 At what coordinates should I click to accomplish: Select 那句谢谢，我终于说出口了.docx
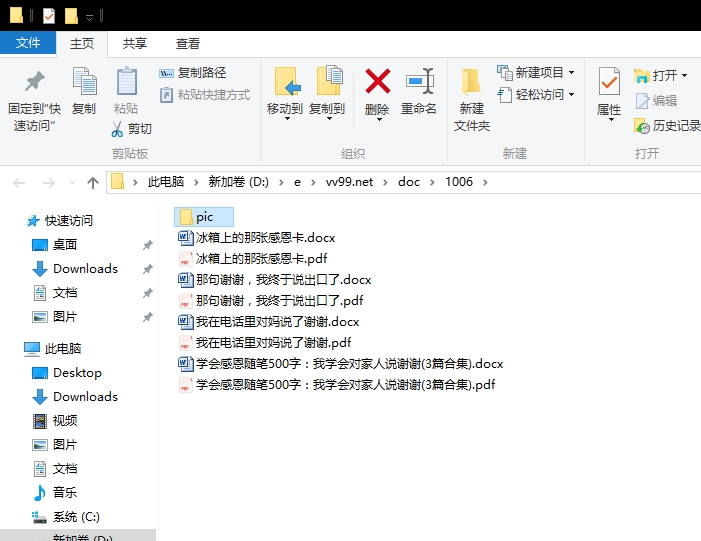[275, 280]
